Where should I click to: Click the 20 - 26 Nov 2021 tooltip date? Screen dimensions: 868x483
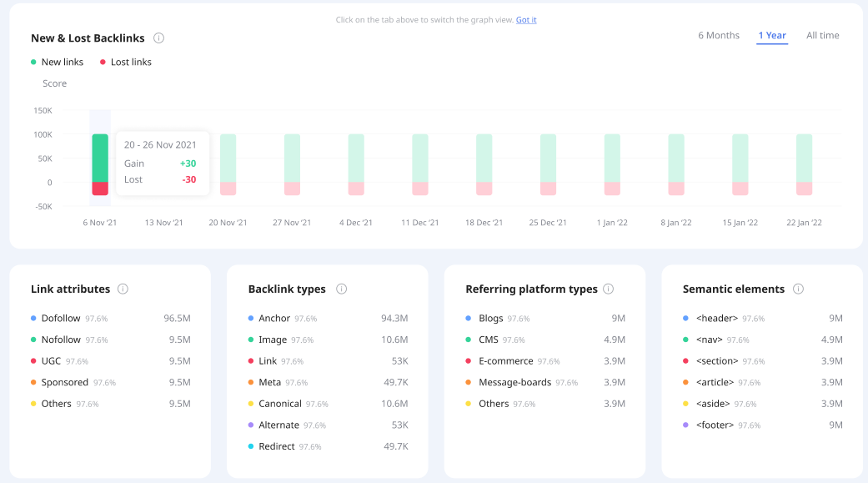160,144
